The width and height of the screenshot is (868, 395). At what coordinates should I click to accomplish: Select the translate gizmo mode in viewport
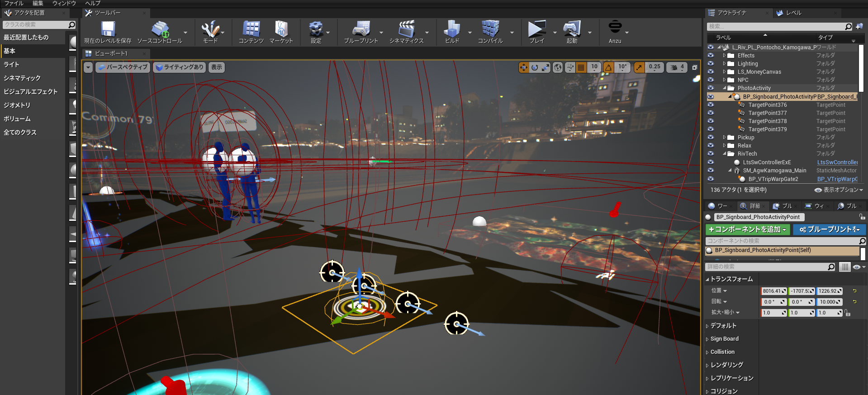[x=524, y=67]
